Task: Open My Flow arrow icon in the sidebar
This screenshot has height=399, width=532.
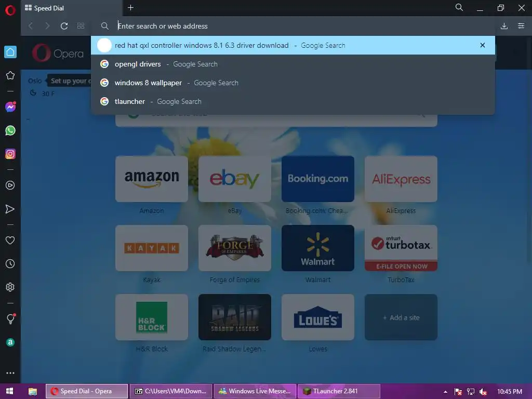Action: (10, 209)
